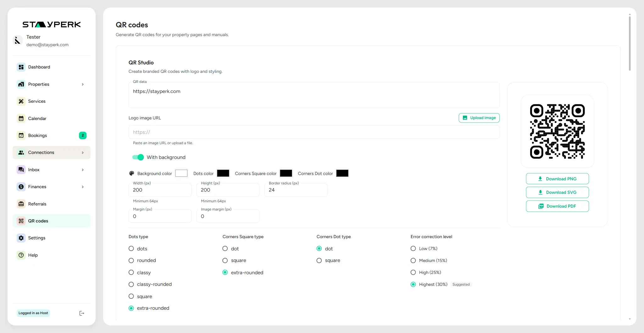
Task: Click the QR codes sidebar icon
Action: (21, 221)
